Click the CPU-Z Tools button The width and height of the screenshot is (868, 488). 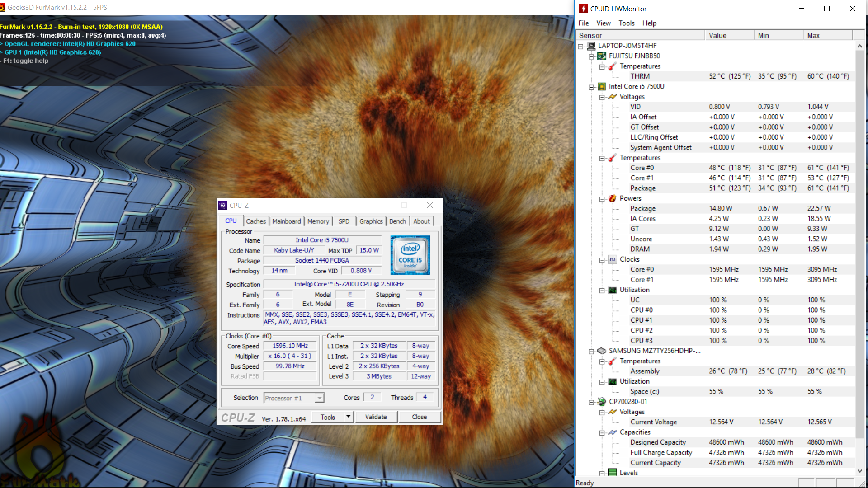click(x=328, y=417)
